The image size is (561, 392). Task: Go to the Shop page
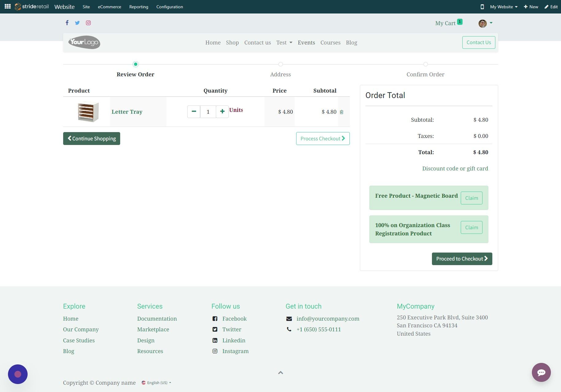(232, 43)
